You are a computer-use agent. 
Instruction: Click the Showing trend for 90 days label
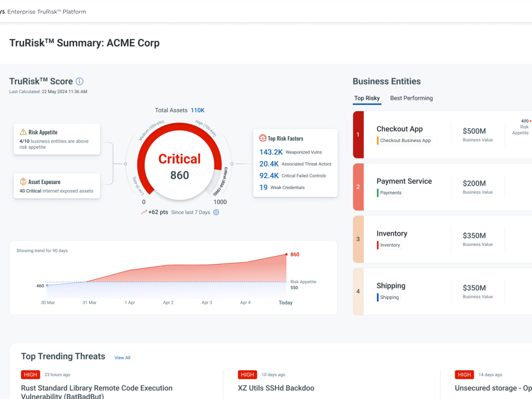tap(42, 251)
